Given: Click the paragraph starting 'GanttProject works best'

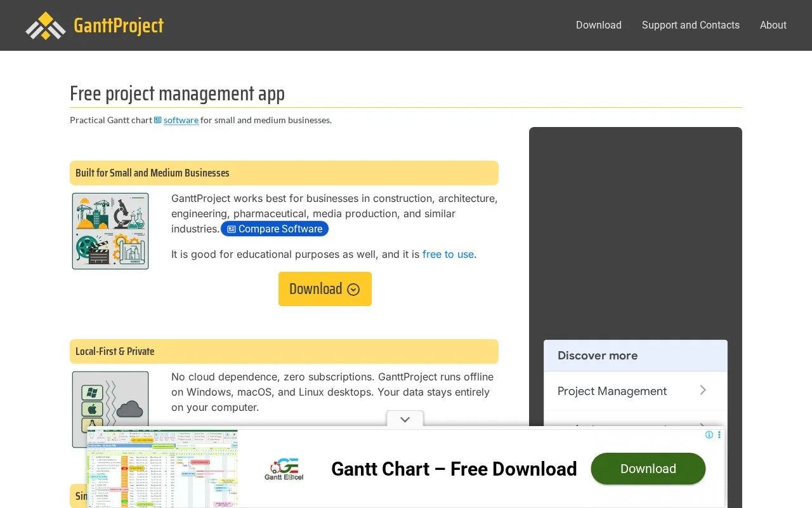Looking at the screenshot, I should click(x=334, y=214).
